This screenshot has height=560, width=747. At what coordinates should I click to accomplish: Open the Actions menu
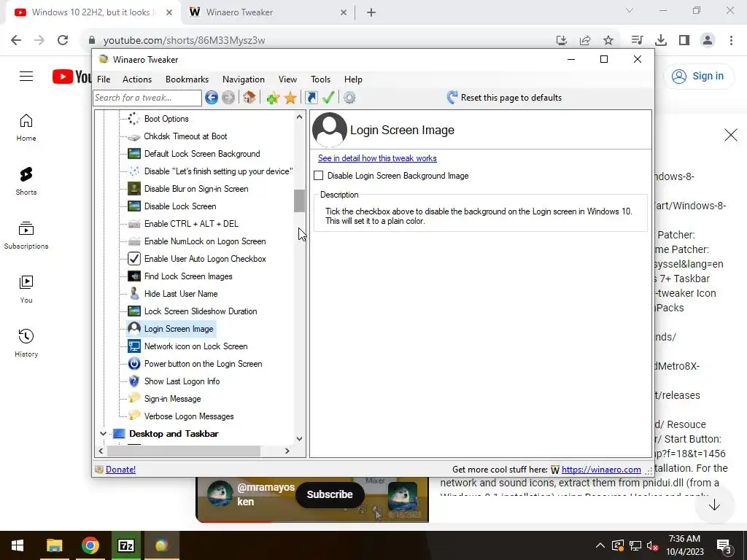pyautogui.click(x=137, y=79)
